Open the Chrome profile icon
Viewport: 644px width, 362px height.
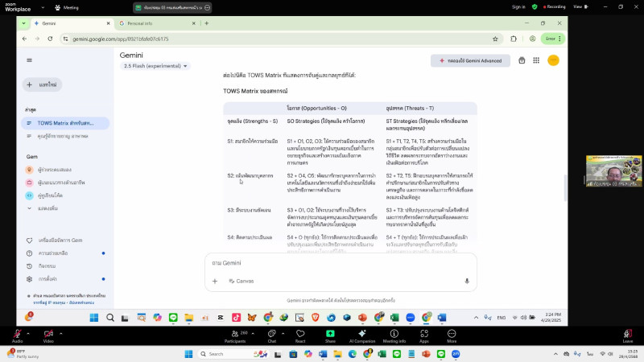(x=532, y=39)
